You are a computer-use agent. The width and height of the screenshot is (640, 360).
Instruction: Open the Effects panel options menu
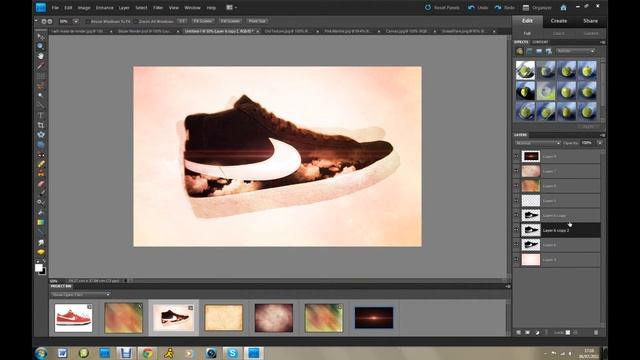coord(602,42)
